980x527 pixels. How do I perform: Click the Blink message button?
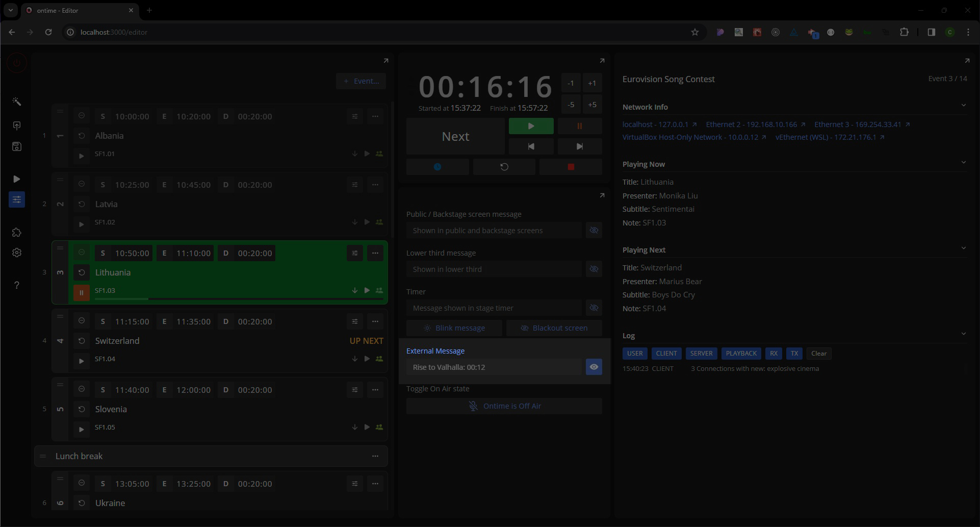(454, 328)
